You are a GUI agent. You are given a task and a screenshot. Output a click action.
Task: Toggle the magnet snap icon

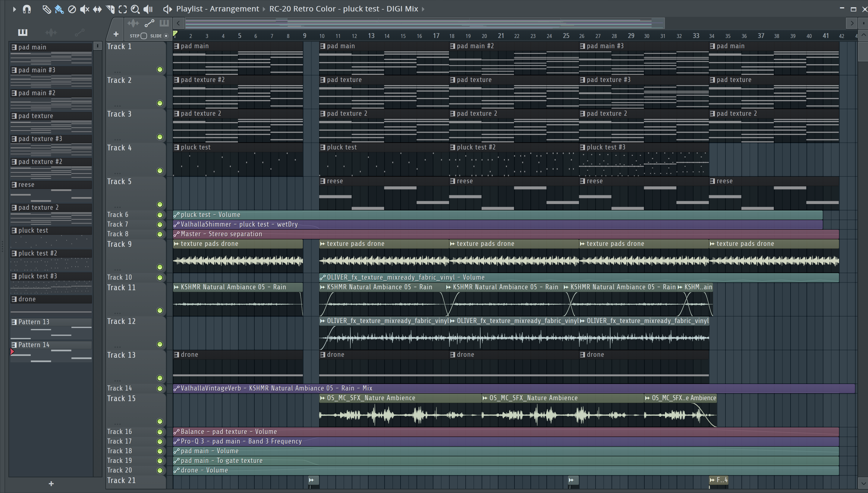27,9
